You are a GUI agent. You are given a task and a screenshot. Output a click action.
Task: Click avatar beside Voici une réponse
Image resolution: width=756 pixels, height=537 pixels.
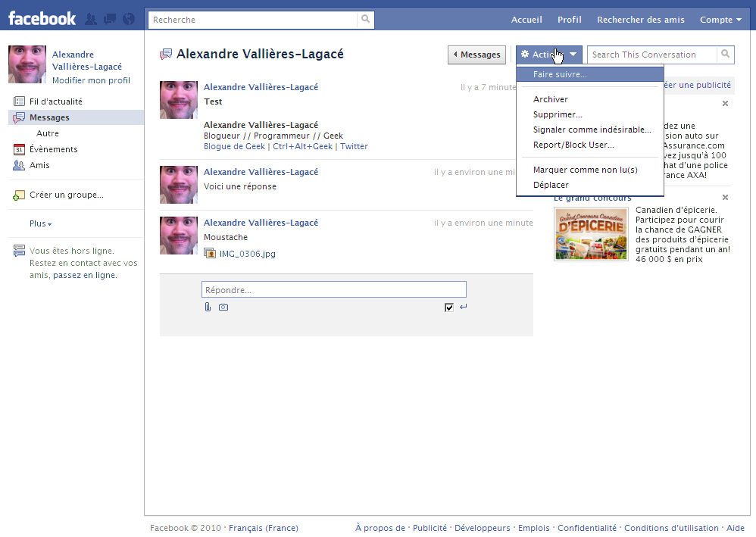[x=178, y=185]
